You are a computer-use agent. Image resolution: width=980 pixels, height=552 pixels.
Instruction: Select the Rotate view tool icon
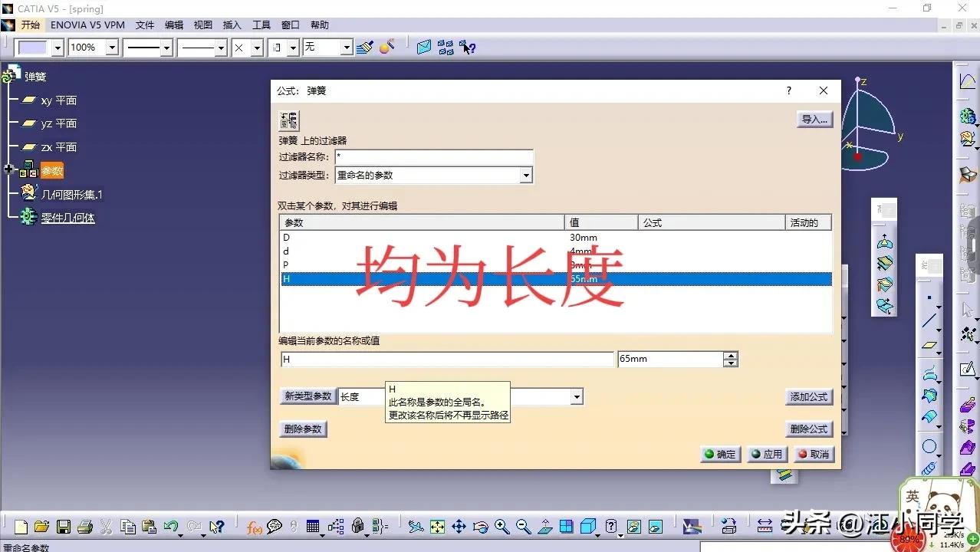pos(482,527)
